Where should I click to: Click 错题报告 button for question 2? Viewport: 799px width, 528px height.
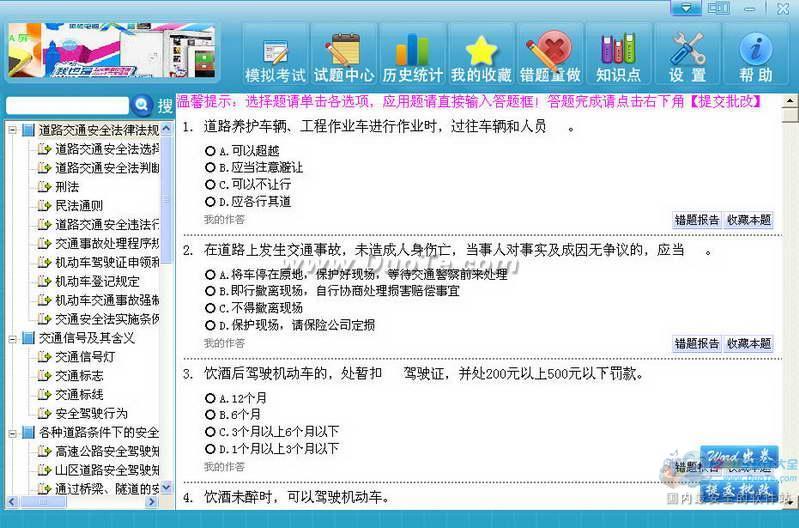point(697,344)
